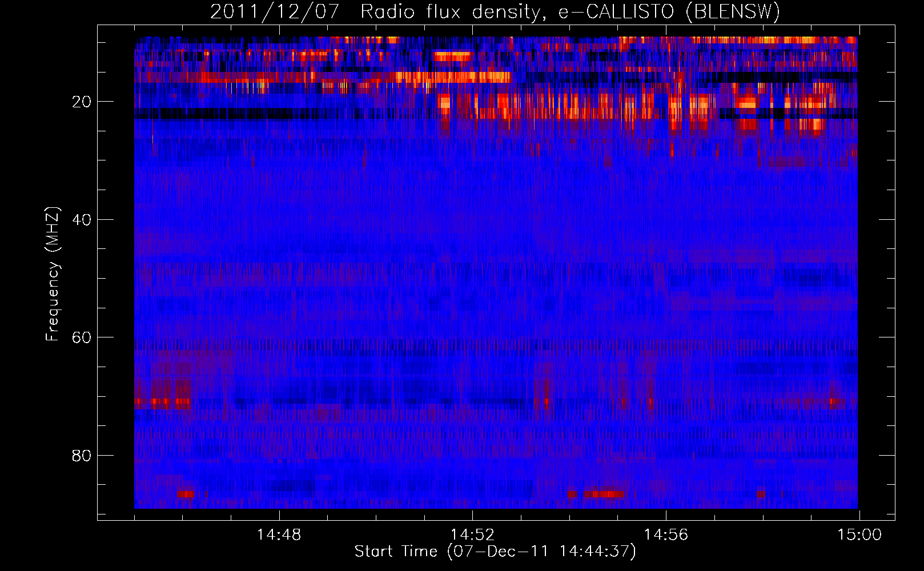Click the 14:48 time tick label
Viewport: 924px width, 571px height.
pyautogui.click(x=279, y=535)
